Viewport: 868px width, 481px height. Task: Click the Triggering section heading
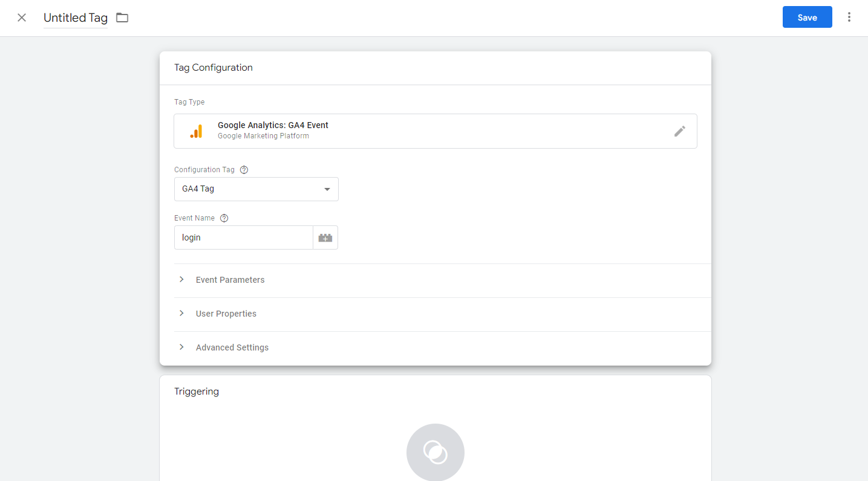197,391
